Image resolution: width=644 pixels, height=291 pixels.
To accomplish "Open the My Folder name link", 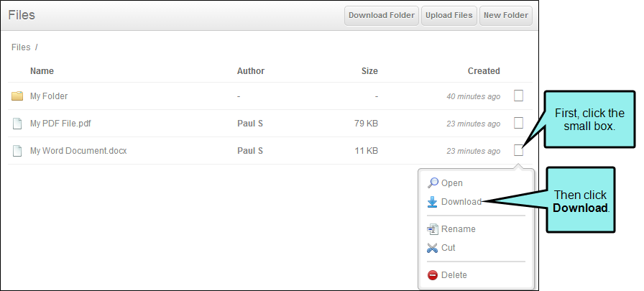I will [49, 96].
